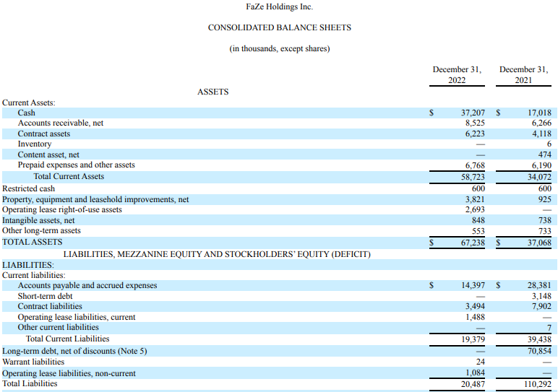Screen dimensions: 558x392
Task: Select the December 31, 2021 column header
Action: pos(523,74)
